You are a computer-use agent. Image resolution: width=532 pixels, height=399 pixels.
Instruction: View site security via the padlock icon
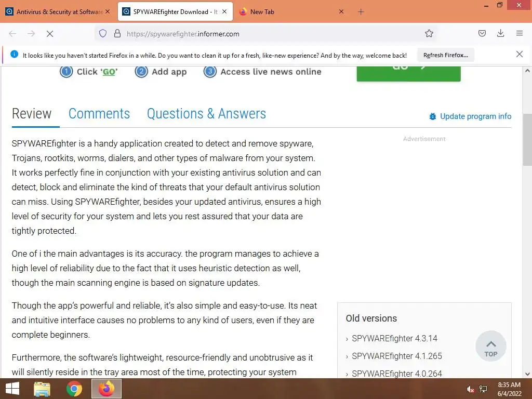click(117, 33)
